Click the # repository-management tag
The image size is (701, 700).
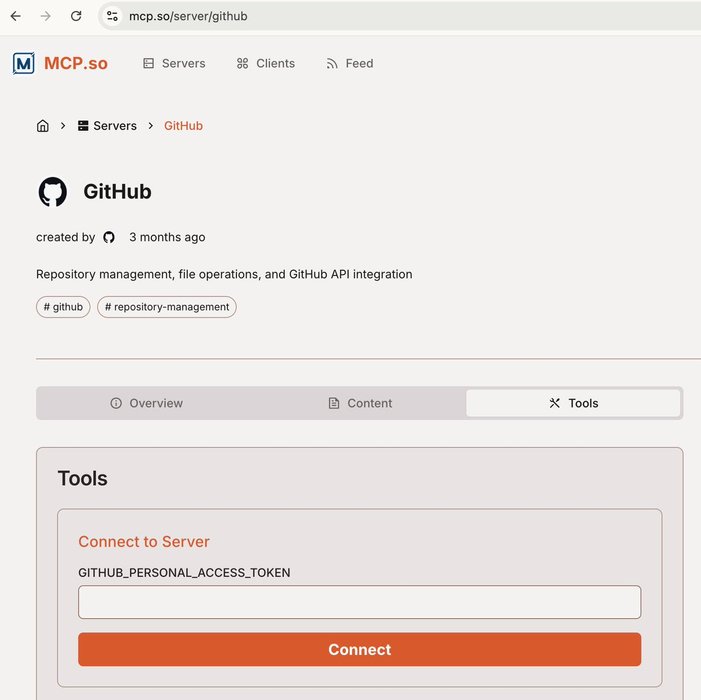click(x=167, y=307)
